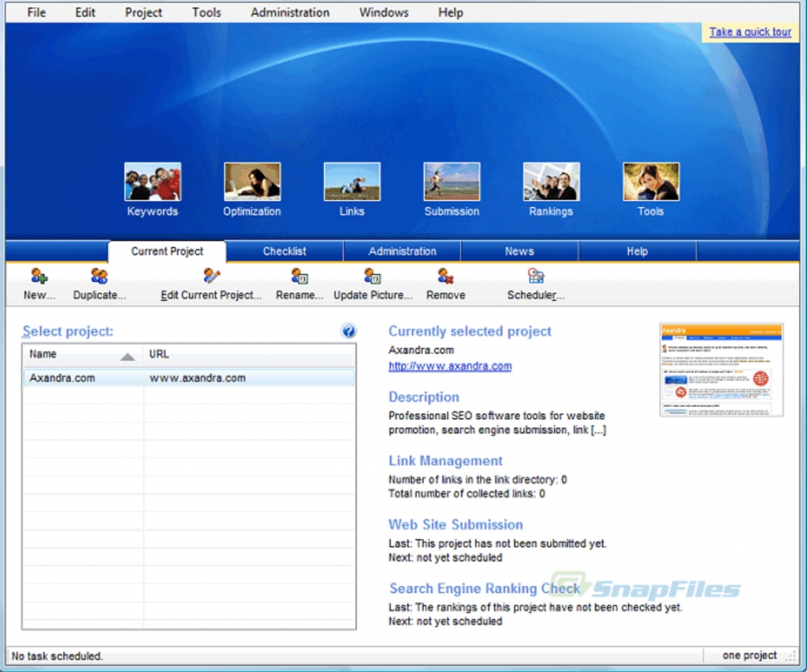
Task: Click the Axandra website preview thumbnail
Action: [x=721, y=369]
